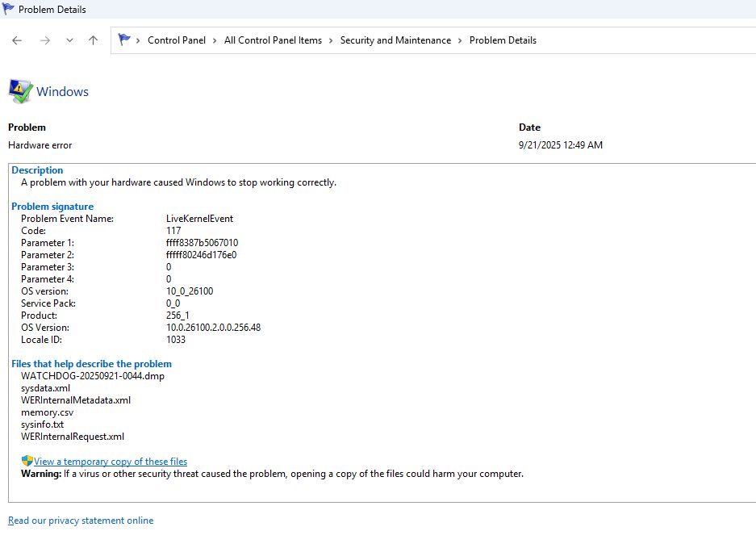Image resolution: width=756 pixels, height=552 pixels.
Task: Click the shield icon beside the temporary copy link
Action: (x=27, y=461)
